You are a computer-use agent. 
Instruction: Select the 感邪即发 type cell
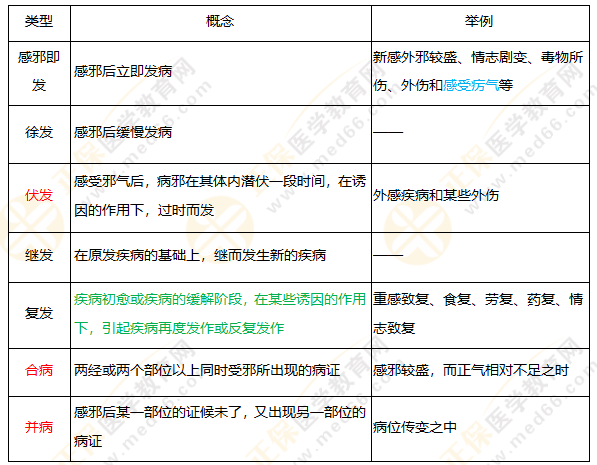pyautogui.click(x=39, y=71)
